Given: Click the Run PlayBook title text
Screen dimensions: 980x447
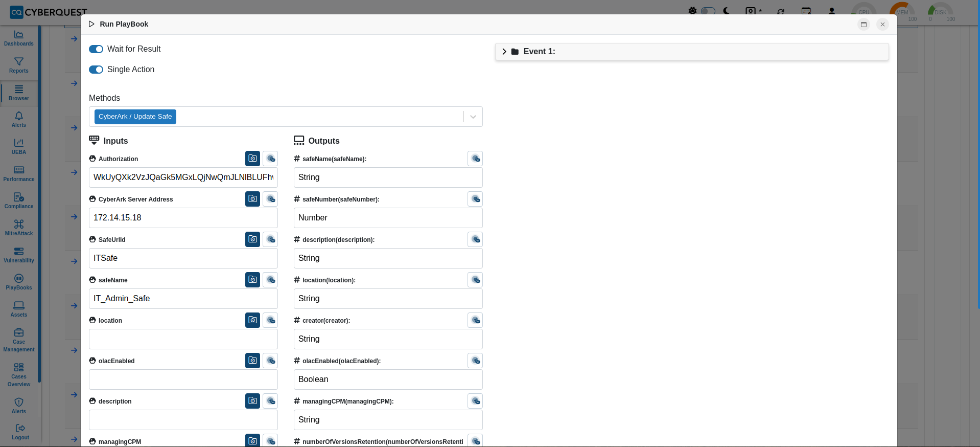Looking at the screenshot, I should point(124,24).
